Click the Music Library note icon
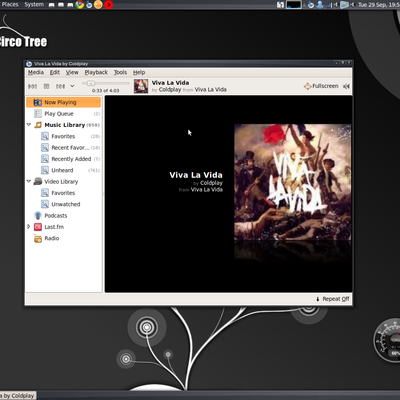The width and height of the screenshot is (400, 400). (x=38, y=125)
